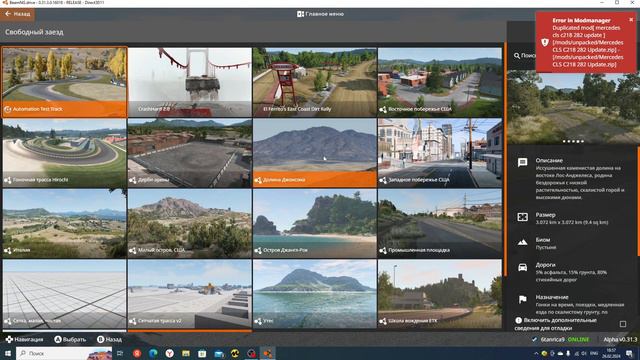Open the Windows notification center icon

point(630,353)
